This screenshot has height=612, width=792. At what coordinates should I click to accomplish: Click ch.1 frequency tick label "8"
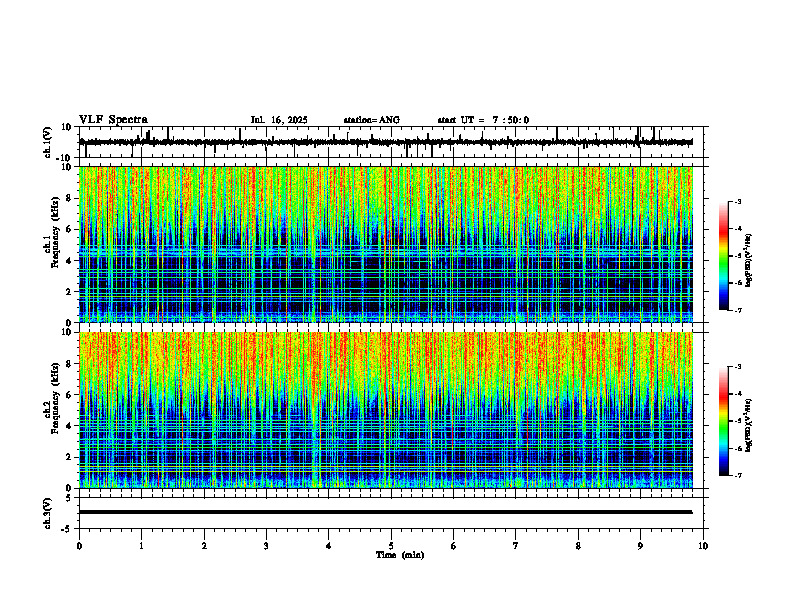tap(69, 198)
